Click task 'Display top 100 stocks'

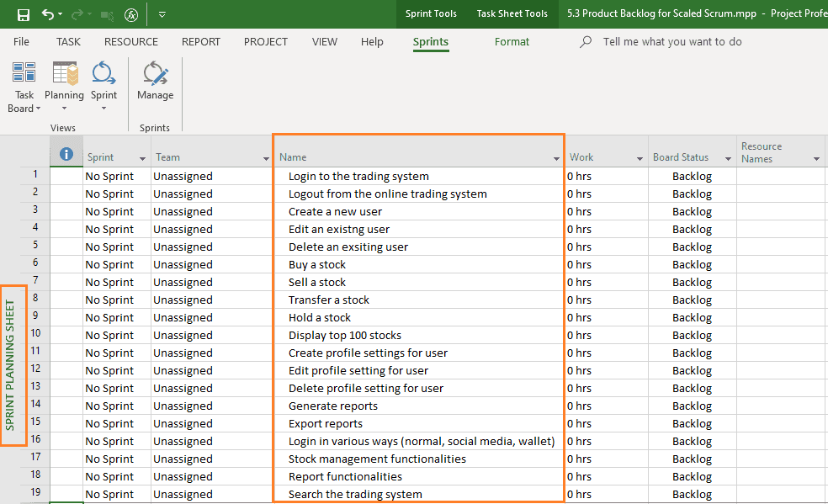pos(345,335)
